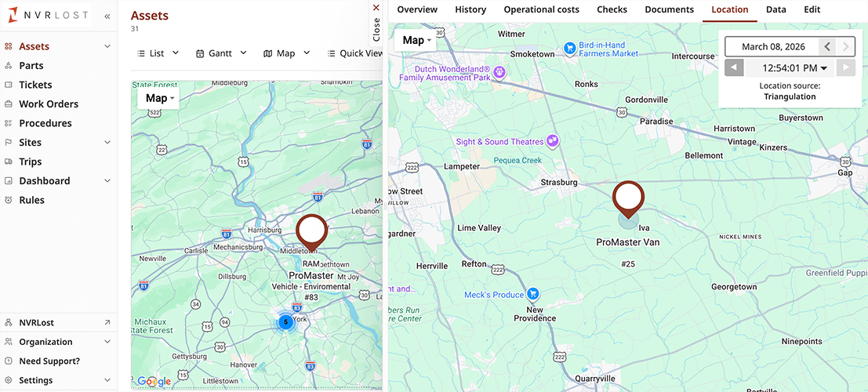This screenshot has width=868, height=392.
Task: Click the Parts sidebar icon
Action: (9, 66)
